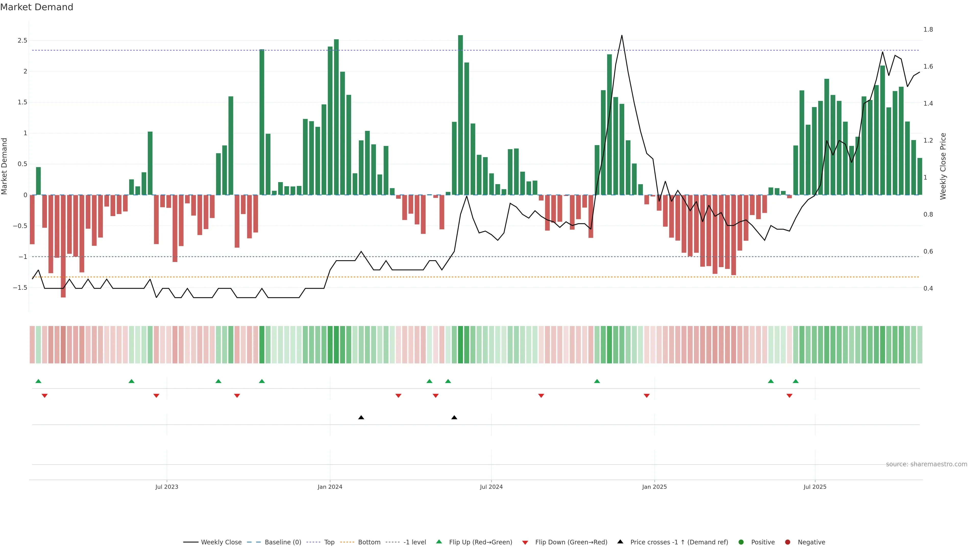This screenshot has height=551, width=980.
Task: Click the Market Demand chart title
Action: point(37,7)
